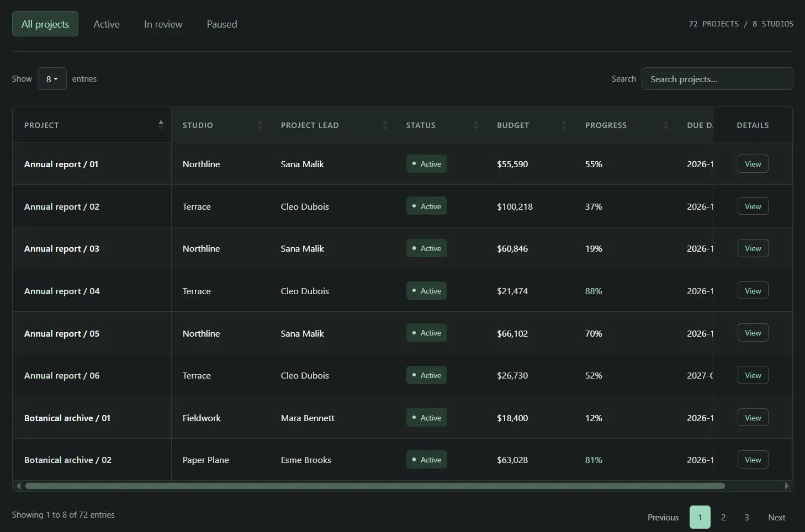The width and height of the screenshot is (805, 532).
Task: Switch to the All projects tab
Action: 45,24
